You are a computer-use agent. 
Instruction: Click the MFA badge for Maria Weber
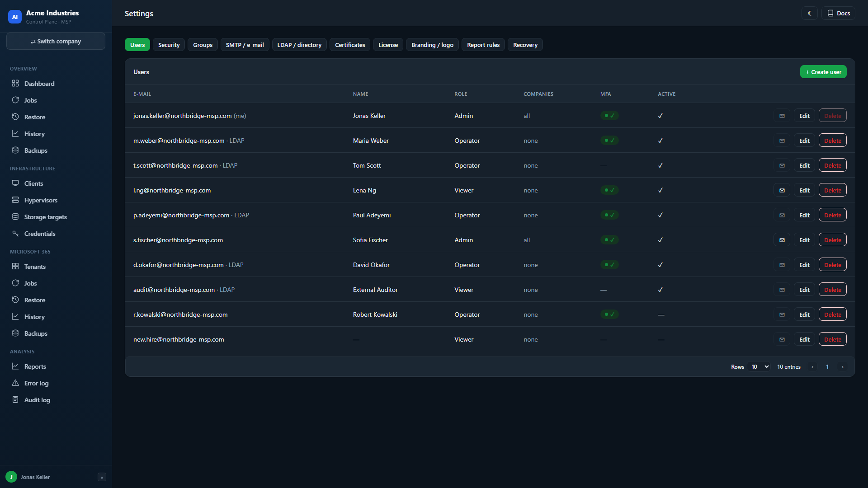click(x=609, y=141)
